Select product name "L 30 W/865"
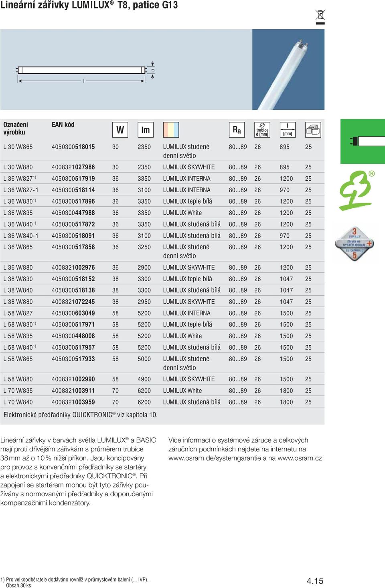 (18, 147)
